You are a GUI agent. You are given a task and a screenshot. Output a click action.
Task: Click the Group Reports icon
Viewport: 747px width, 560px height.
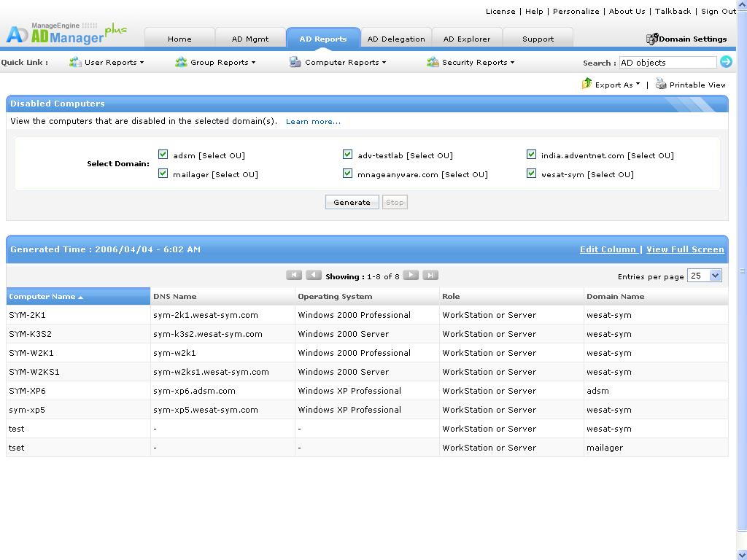point(181,62)
